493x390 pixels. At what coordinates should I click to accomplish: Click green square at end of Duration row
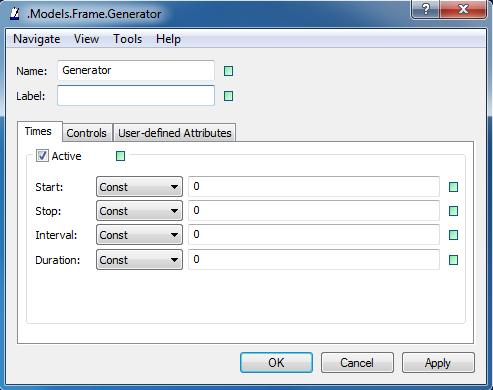(453, 260)
